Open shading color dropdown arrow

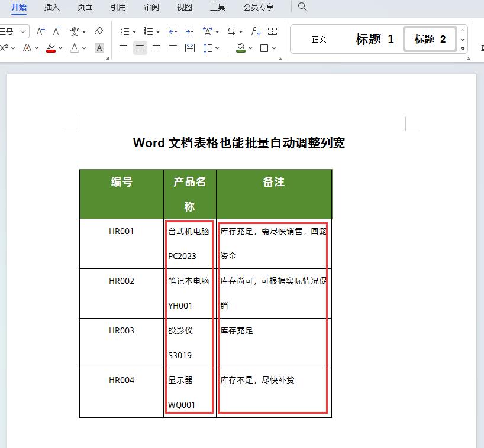pyautogui.click(x=250, y=48)
